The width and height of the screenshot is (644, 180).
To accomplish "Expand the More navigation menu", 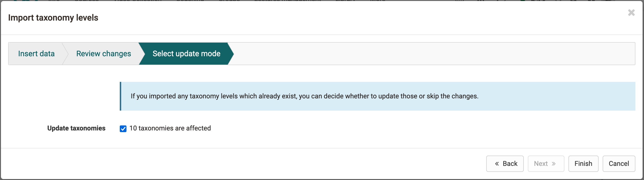I will pos(377,1).
